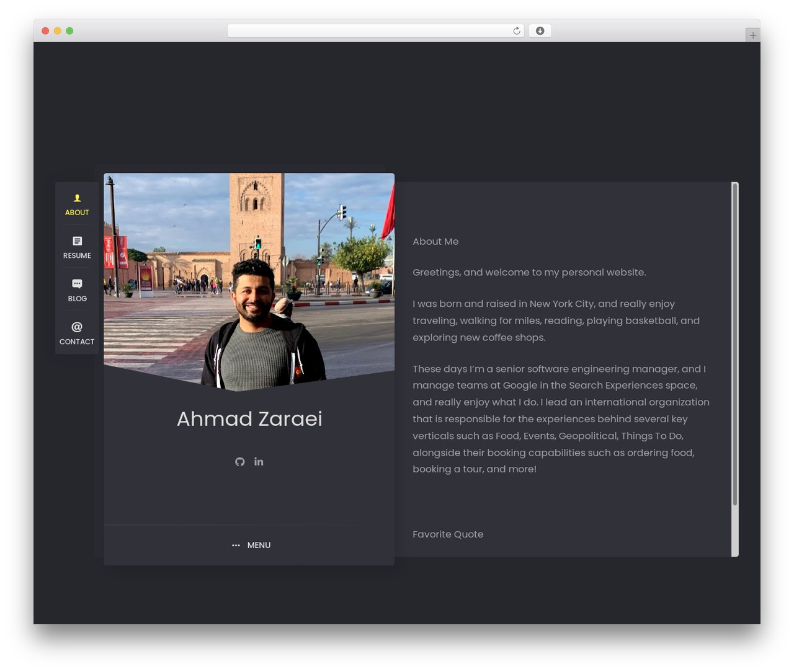Screen dimensions: 794x672
Task: Select the BLOG menu label
Action: click(x=77, y=299)
